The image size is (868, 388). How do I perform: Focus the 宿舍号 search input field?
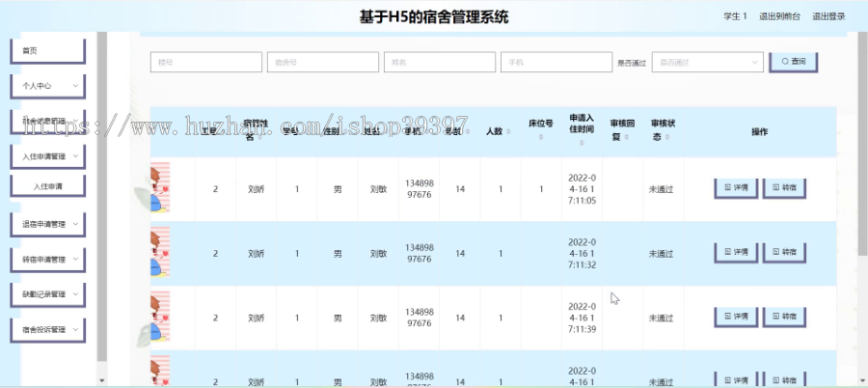tap(323, 62)
